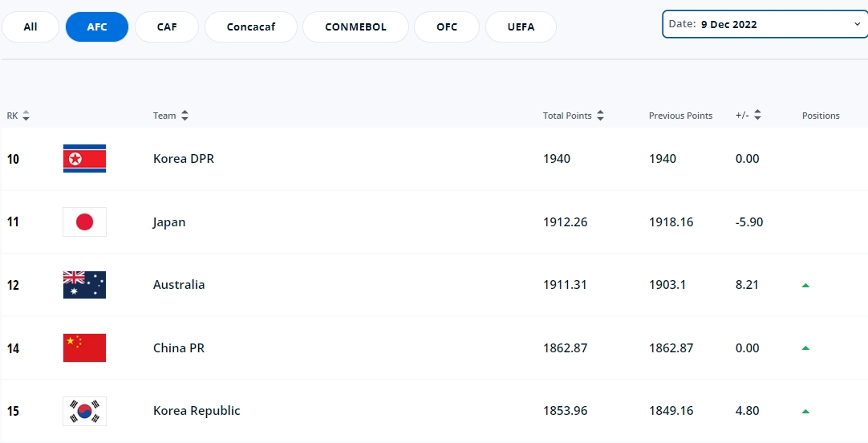The height and width of the screenshot is (443, 868).
Task: Click the Japan flag icon
Action: click(x=84, y=222)
